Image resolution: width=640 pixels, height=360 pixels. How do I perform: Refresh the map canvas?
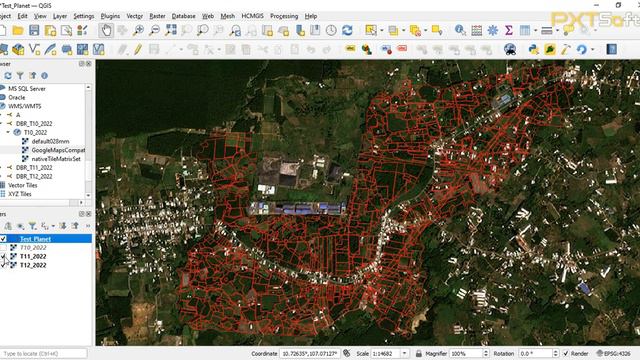pos(347,31)
